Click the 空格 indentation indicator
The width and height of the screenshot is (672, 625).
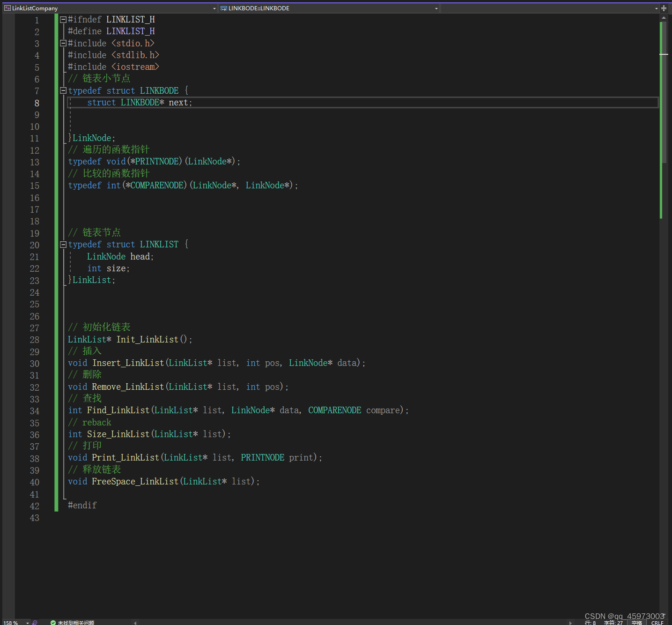[x=636, y=622]
